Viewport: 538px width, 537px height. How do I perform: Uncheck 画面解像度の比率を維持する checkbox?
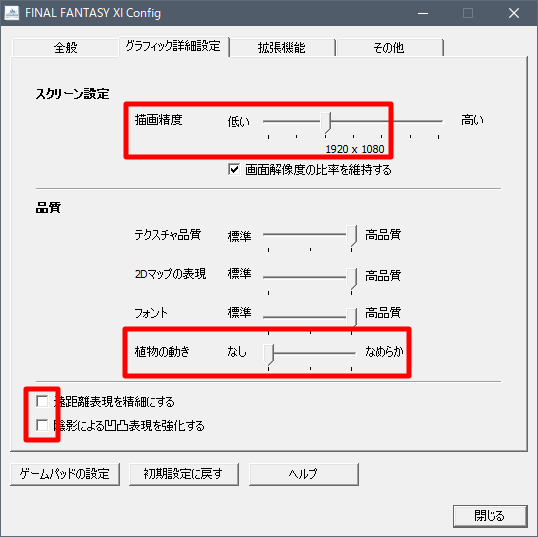coord(234,170)
